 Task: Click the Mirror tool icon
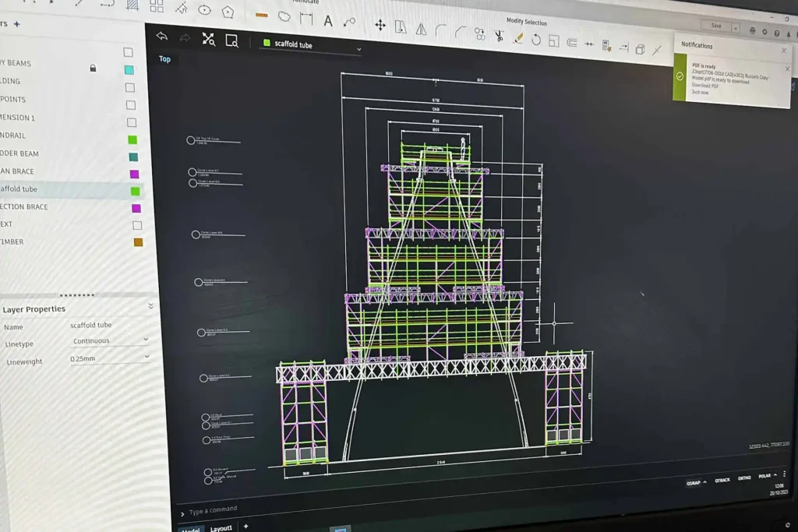[421, 29]
